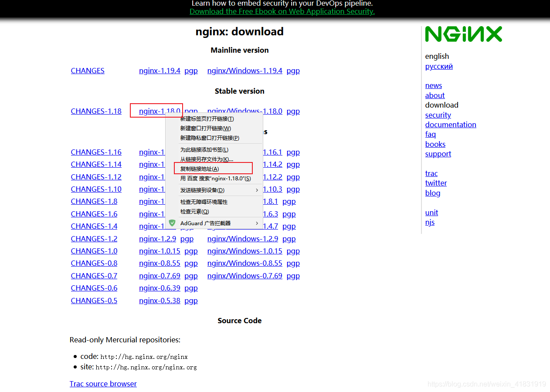Open the CHANGES-1.4 link

pos(94,226)
